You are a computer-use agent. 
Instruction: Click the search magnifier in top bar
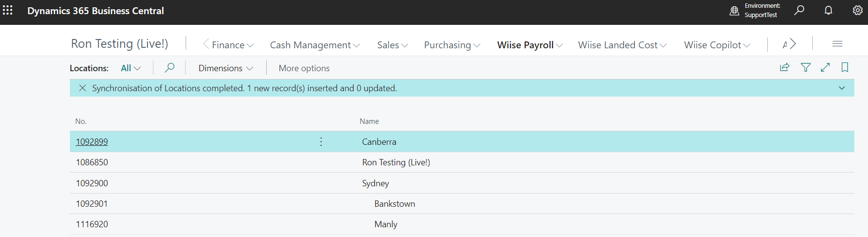pyautogui.click(x=799, y=10)
